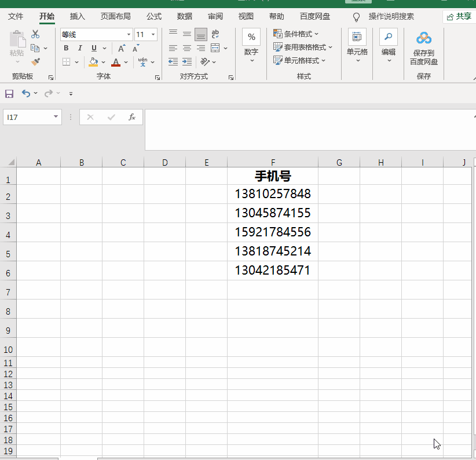Viewport: 476px width, 460px height.
Task: Open the 文件 File tab
Action: [16, 16]
